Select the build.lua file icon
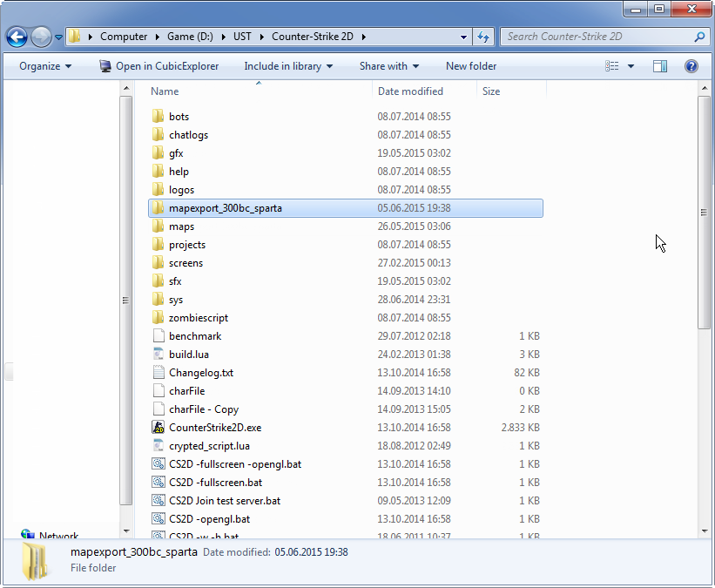715x588 pixels. (159, 354)
